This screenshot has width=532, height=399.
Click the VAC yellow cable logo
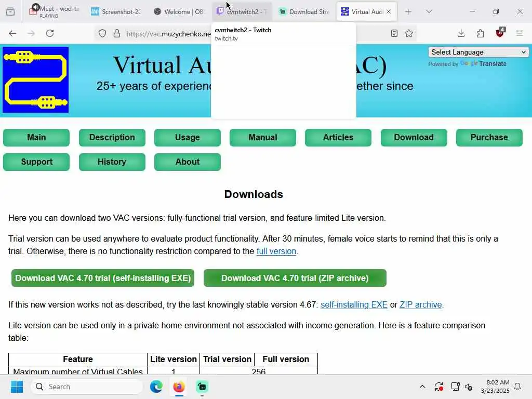coord(36,79)
